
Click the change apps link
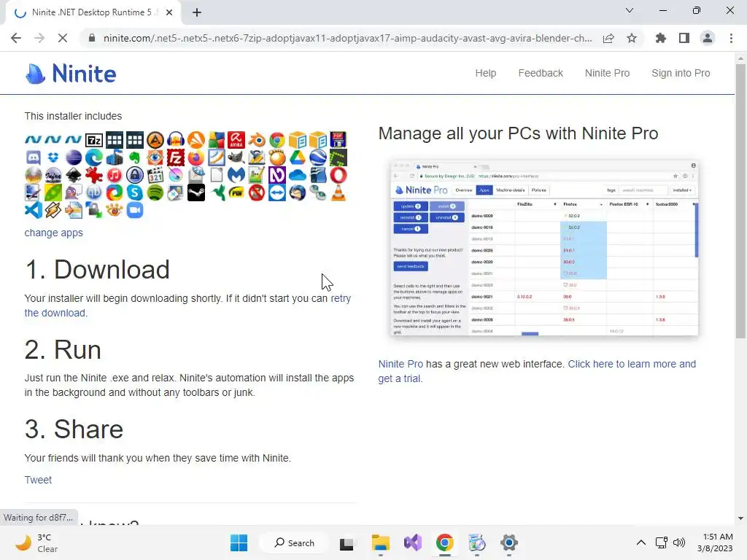pos(54,233)
